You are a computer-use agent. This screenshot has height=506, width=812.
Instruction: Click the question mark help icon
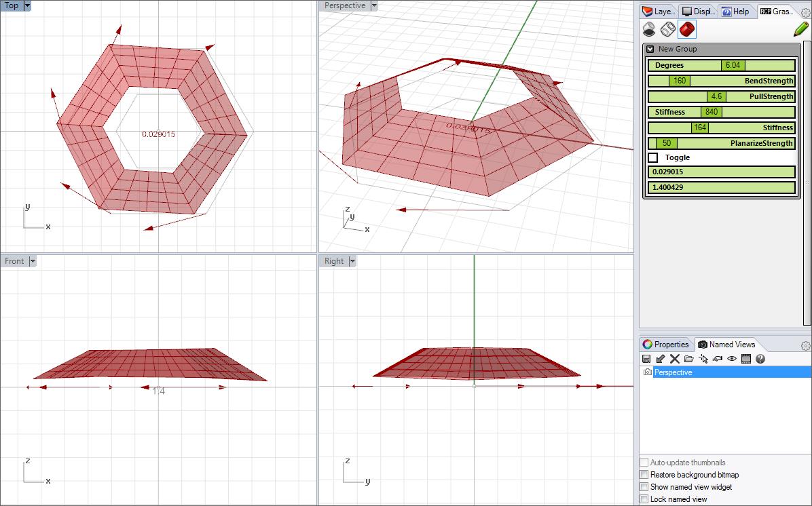click(760, 359)
